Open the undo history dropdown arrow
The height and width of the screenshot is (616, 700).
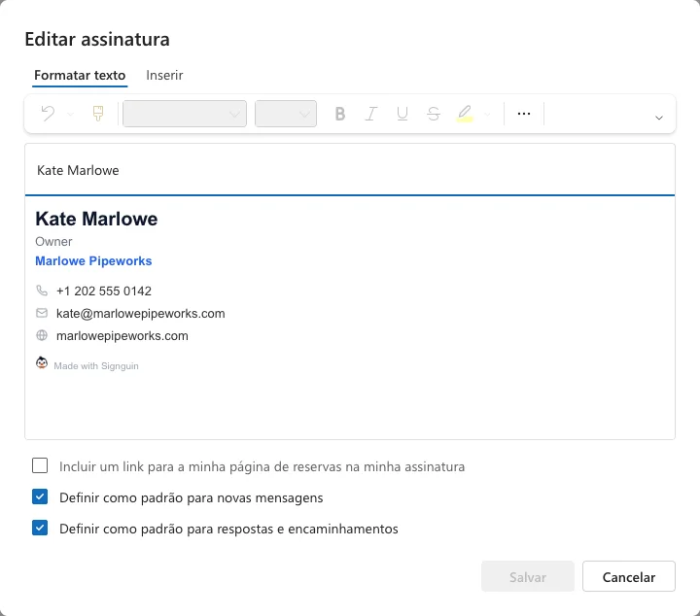[x=70, y=115]
